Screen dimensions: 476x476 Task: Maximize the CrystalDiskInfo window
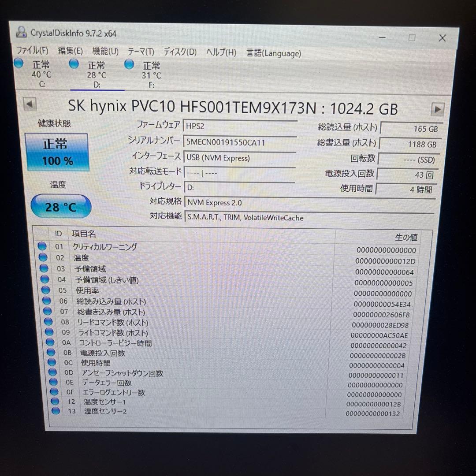coord(412,37)
